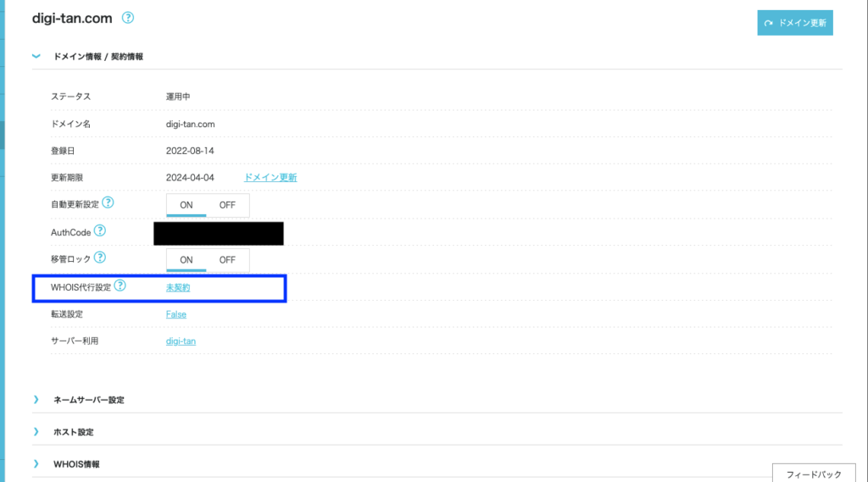Viewport: 868px width, 482px height.
Task: Set 移管ロック to ON
Action: [186, 260]
